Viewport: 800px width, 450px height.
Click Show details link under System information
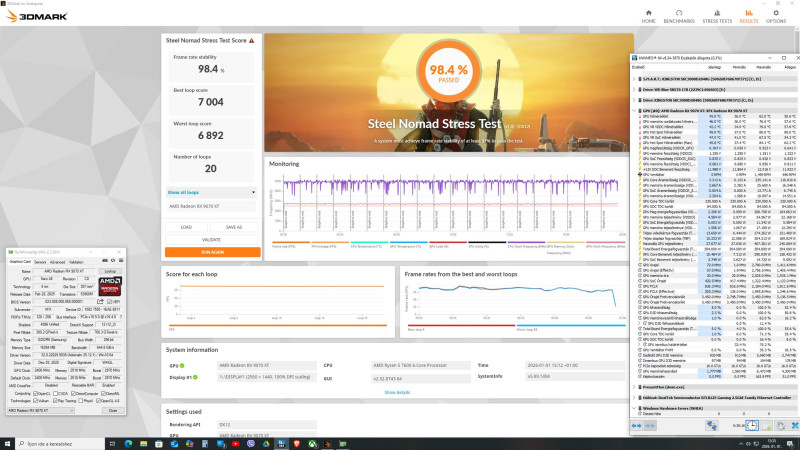pyautogui.click(x=397, y=392)
